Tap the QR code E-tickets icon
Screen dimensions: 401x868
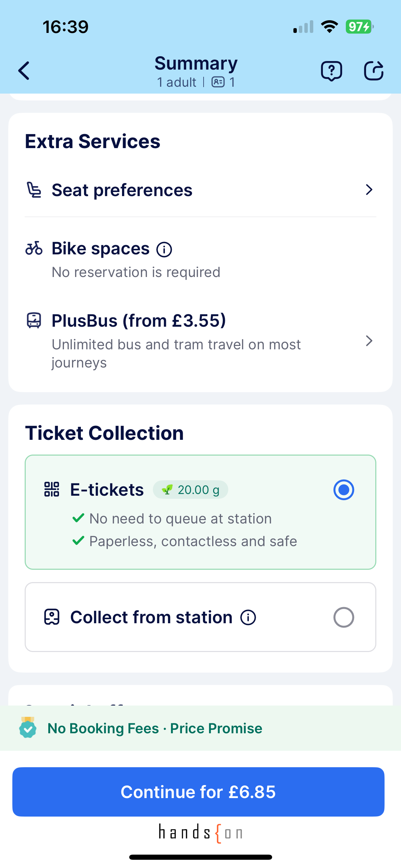tap(52, 490)
